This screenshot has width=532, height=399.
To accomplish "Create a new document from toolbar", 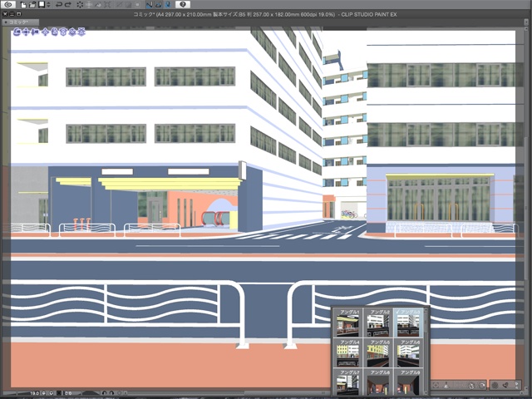I will tap(22, 5).
